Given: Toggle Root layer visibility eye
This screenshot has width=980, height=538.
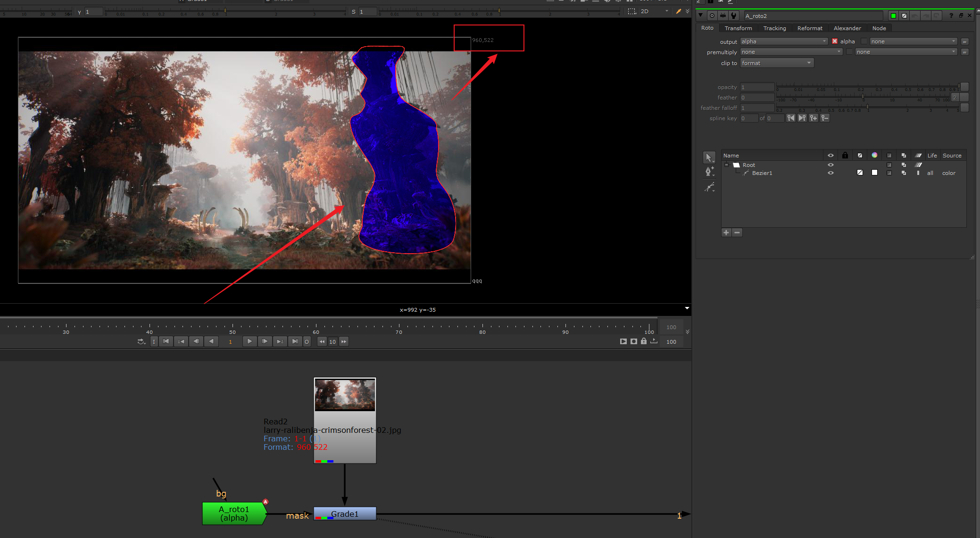Looking at the screenshot, I should 831,165.
